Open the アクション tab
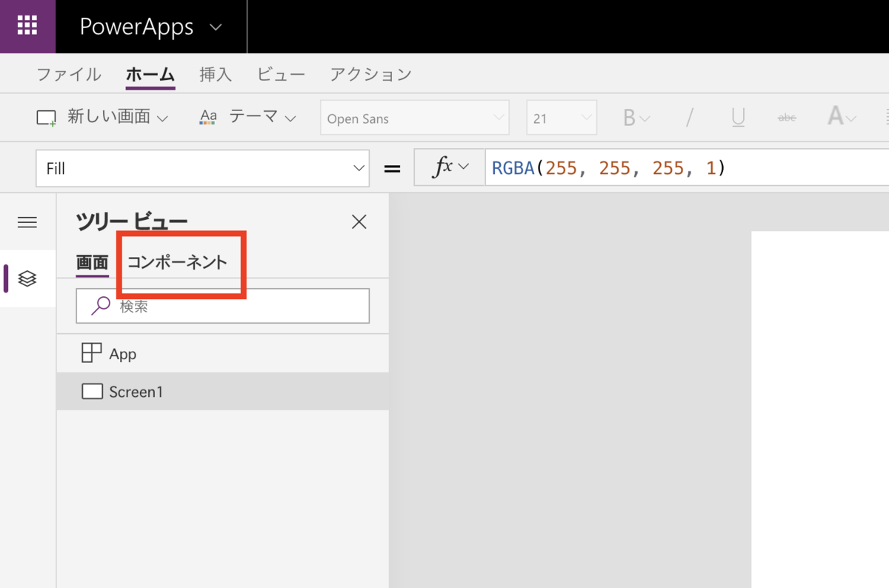Image resolution: width=889 pixels, height=588 pixels. 370,74
